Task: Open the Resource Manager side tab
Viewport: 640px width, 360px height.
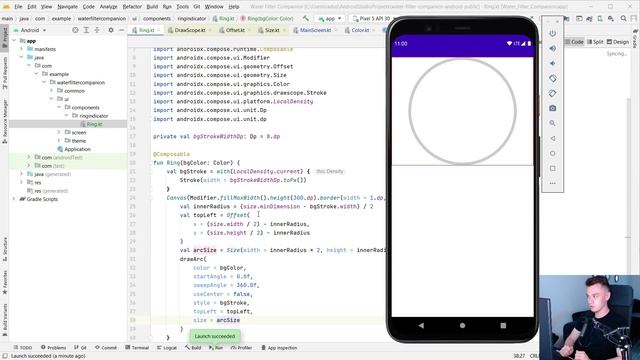Action: click(x=4, y=121)
